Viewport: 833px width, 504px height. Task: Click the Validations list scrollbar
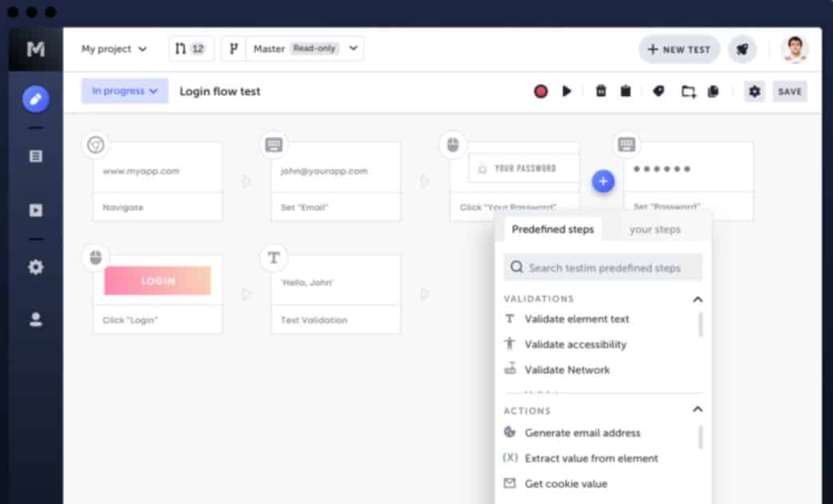[701, 324]
